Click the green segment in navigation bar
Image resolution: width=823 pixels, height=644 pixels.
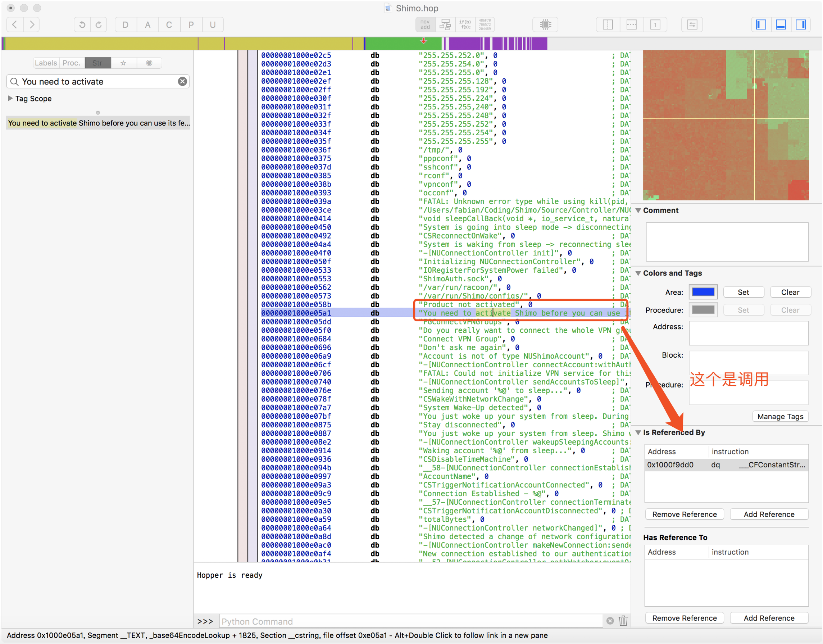tap(403, 44)
